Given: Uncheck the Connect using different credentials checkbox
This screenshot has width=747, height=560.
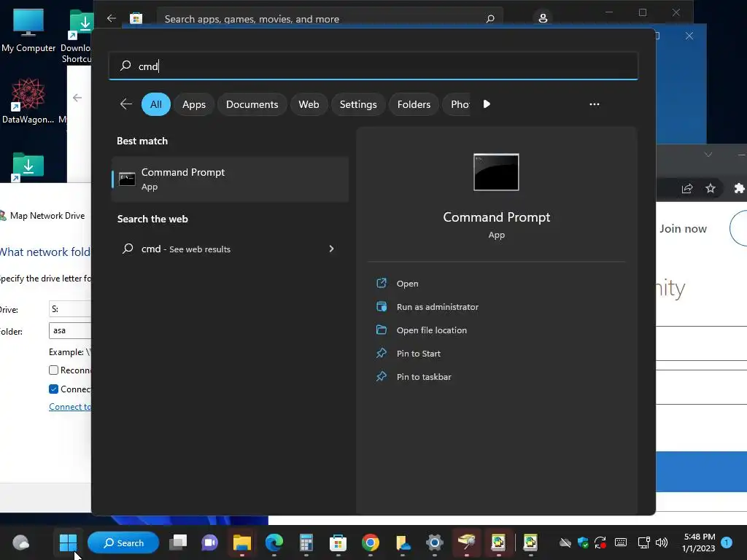Looking at the screenshot, I should 53,389.
